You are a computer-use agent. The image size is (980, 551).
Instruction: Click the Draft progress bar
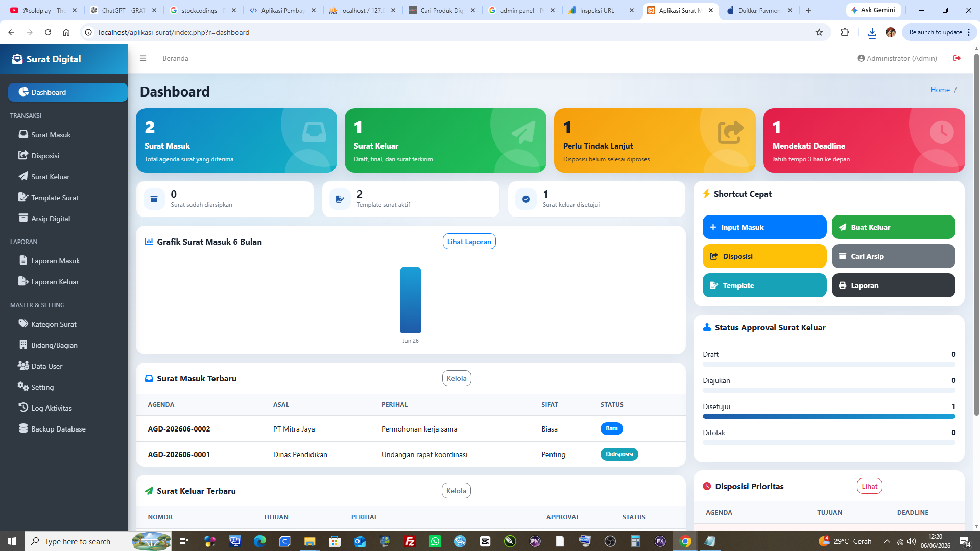pyautogui.click(x=829, y=364)
